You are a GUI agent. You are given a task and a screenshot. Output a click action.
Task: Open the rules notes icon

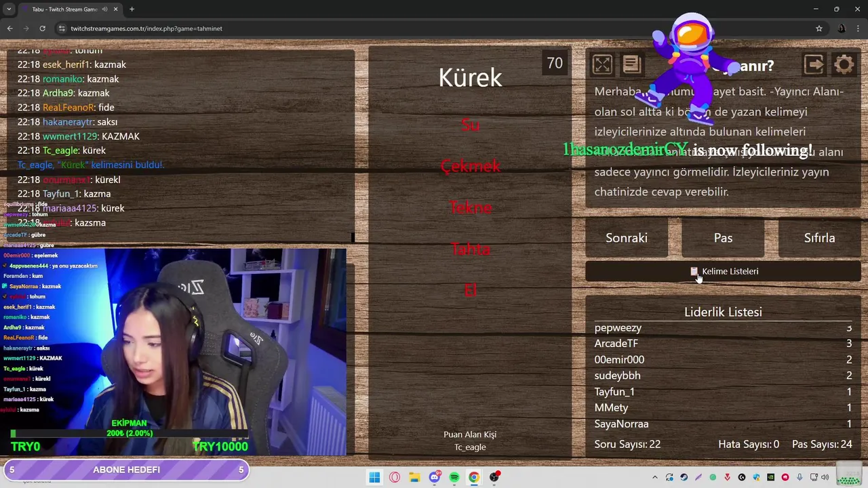tap(631, 64)
